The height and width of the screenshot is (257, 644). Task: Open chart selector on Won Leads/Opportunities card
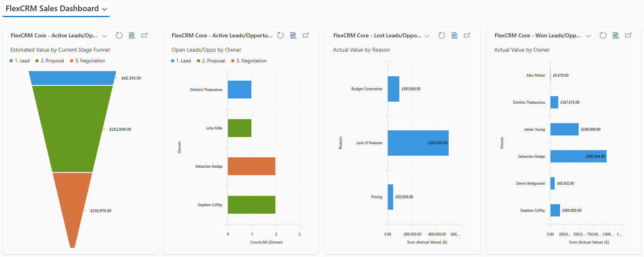588,36
